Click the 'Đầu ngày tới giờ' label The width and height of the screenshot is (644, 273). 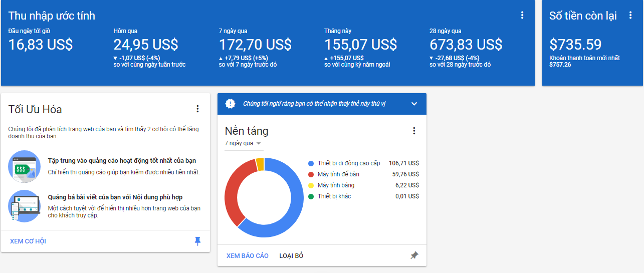(x=29, y=31)
